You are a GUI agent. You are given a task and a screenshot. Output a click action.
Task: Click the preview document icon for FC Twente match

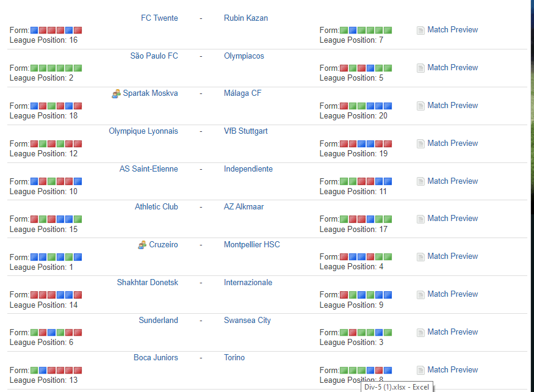point(420,30)
